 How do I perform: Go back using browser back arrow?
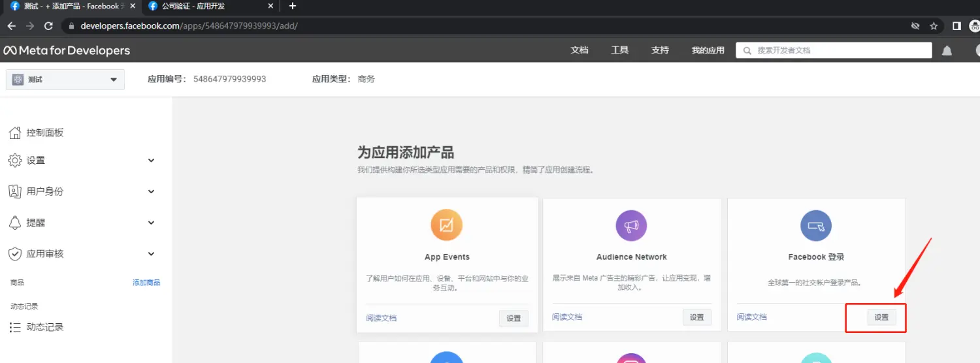pos(11,26)
